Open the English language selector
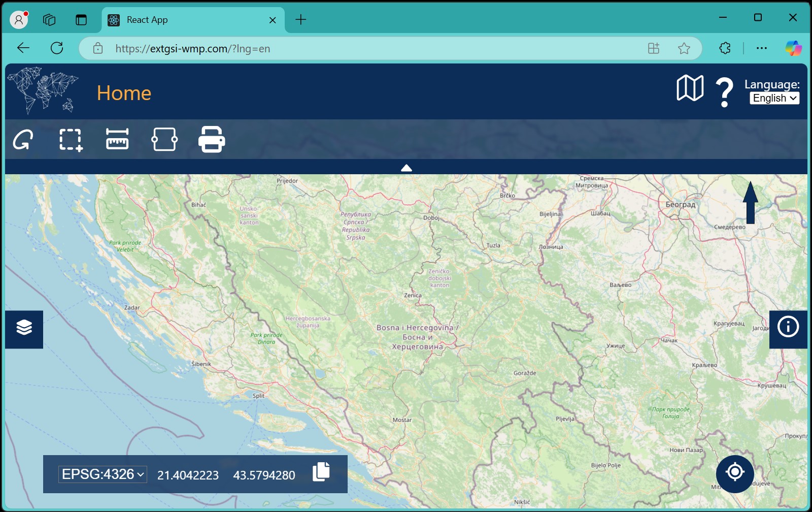Screen dimensions: 812x512 coord(774,98)
